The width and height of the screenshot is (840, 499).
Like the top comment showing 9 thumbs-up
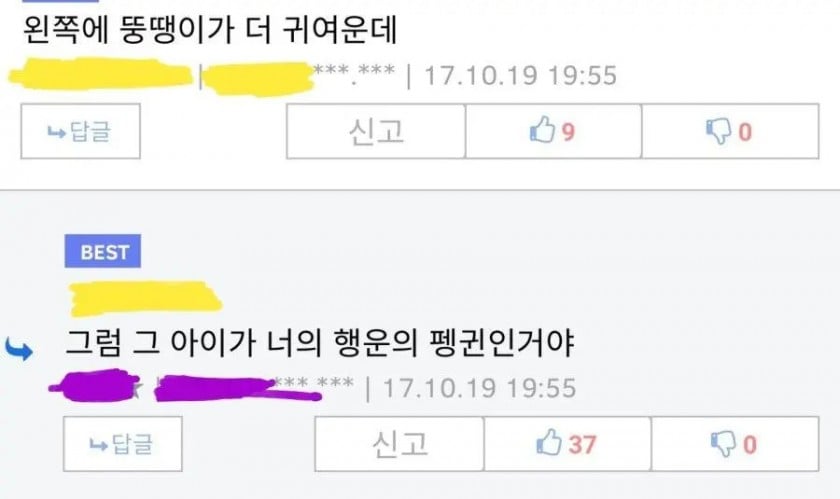tap(553, 131)
